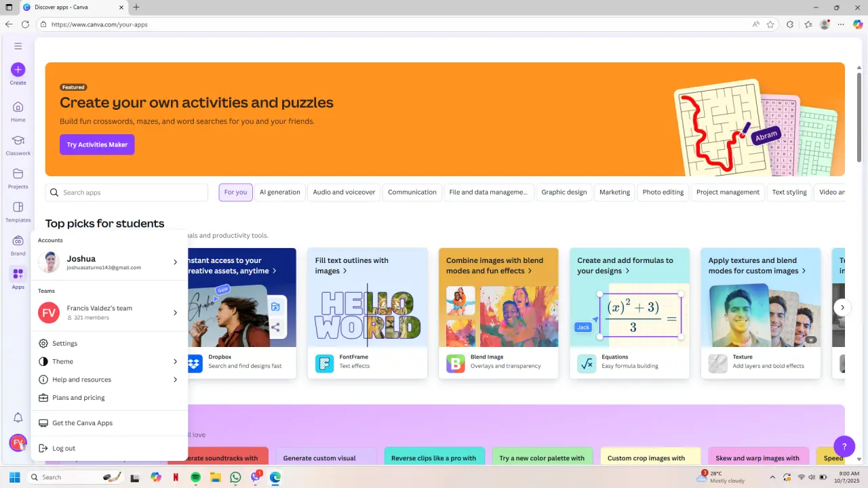Select the Photo editing category tab

point(663,192)
